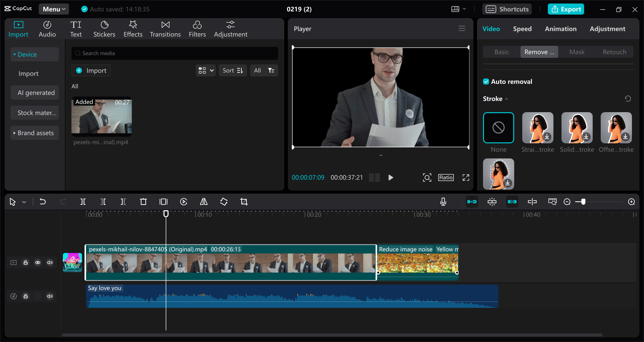Delete the selected clip with the trash icon

point(143,201)
